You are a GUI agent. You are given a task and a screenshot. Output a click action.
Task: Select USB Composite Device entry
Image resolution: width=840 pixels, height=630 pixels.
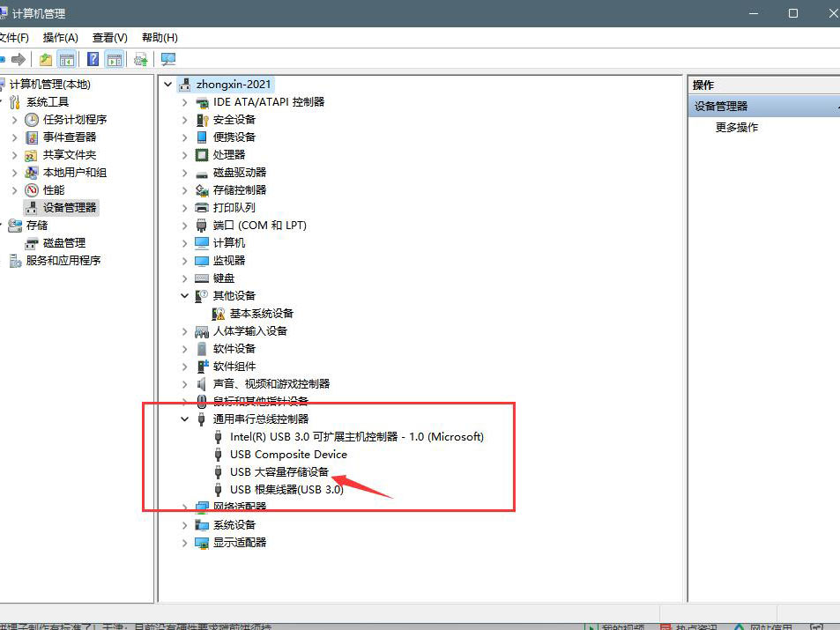(x=286, y=454)
